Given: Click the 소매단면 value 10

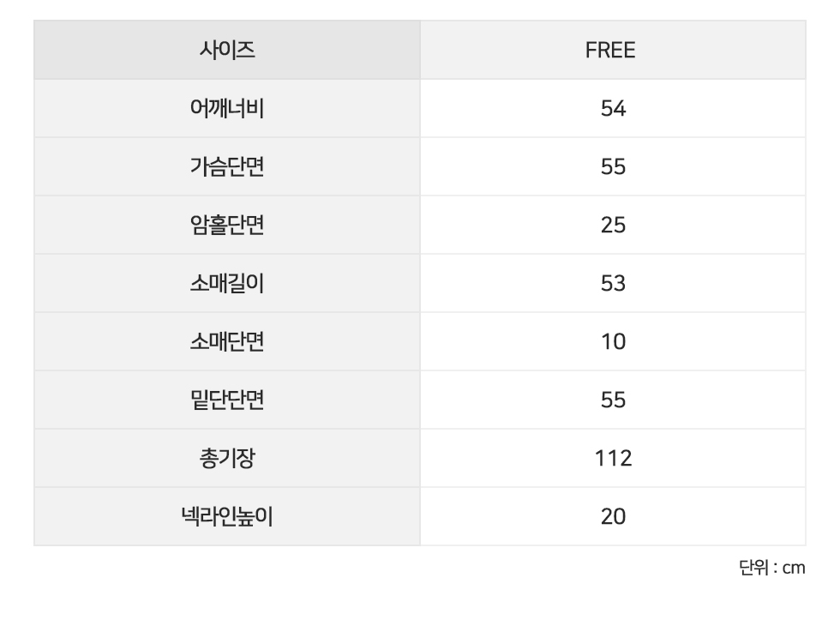Looking at the screenshot, I should [613, 342].
